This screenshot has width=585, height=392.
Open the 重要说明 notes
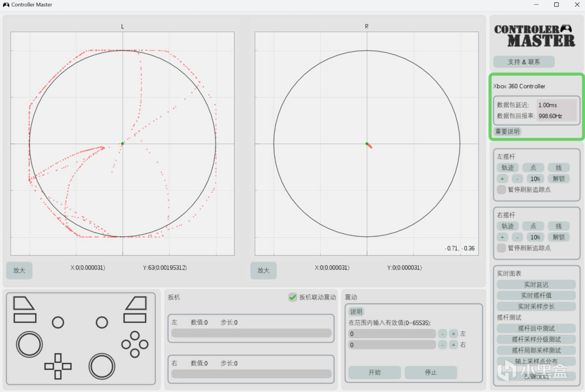point(507,132)
